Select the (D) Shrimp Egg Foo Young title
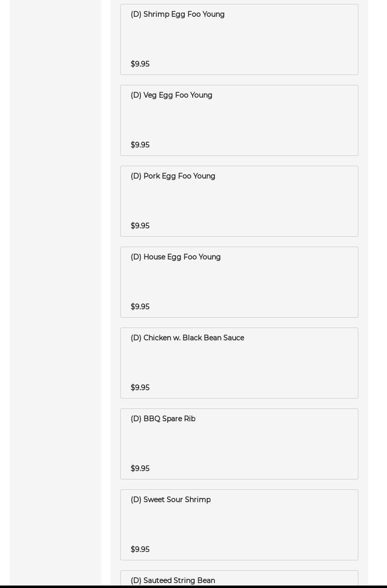 pyautogui.click(x=177, y=14)
